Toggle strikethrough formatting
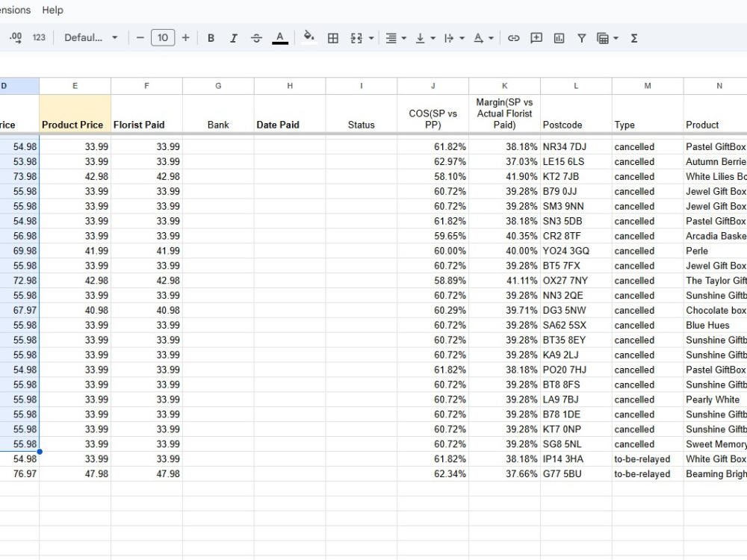Screen dimensions: 747x560 click(256, 38)
